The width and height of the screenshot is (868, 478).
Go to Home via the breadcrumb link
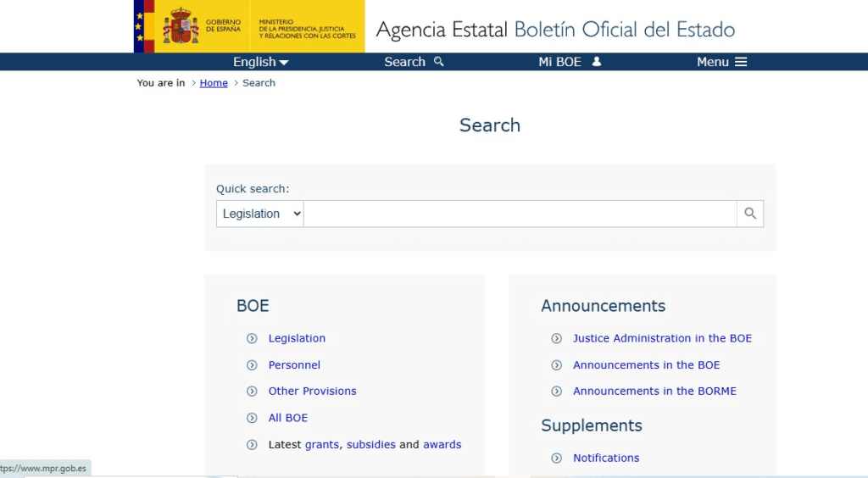[214, 83]
